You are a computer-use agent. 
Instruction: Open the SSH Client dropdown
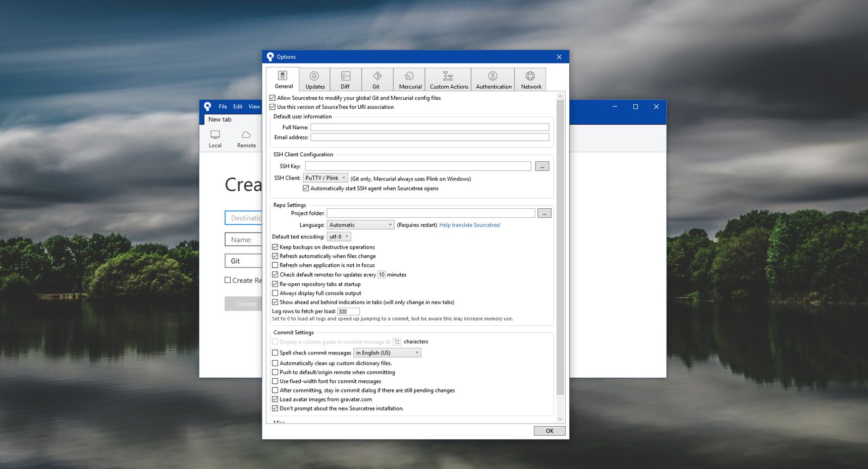pyautogui.click(x=325, y=178)
